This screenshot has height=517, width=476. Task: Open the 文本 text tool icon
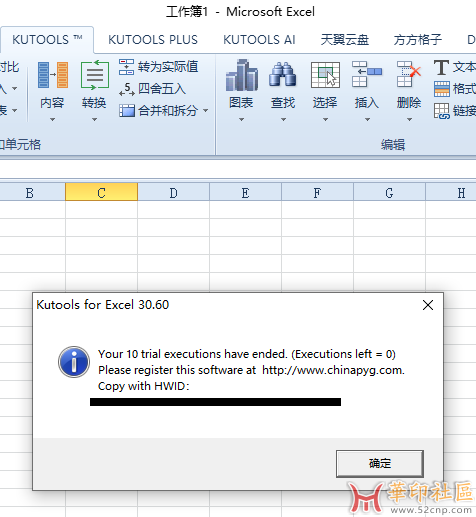point(441,67)
